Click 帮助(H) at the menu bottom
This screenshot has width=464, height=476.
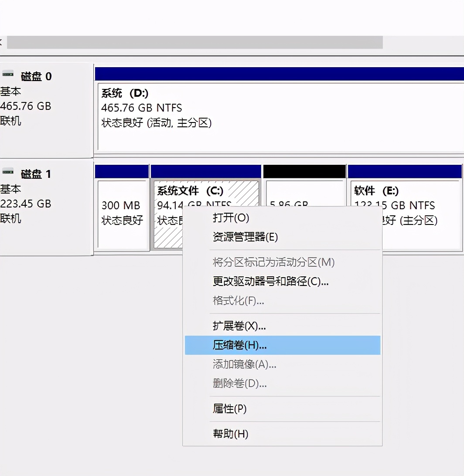230,434
